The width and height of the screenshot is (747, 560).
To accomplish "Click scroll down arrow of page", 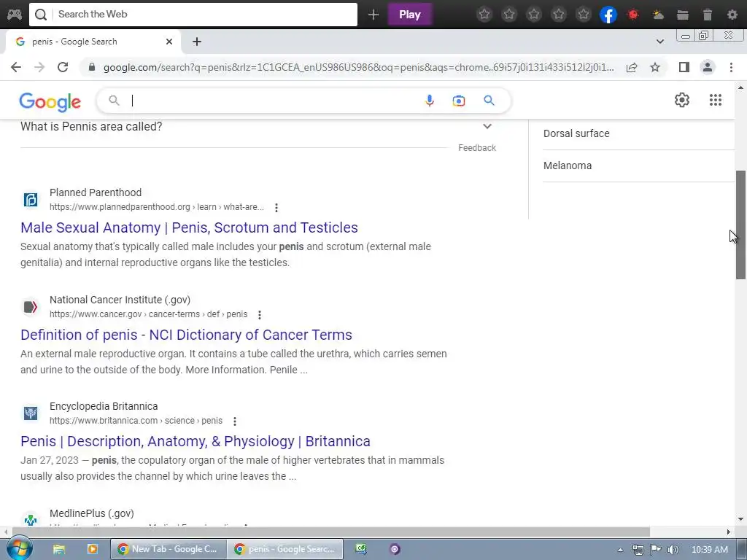I will 741,519.
